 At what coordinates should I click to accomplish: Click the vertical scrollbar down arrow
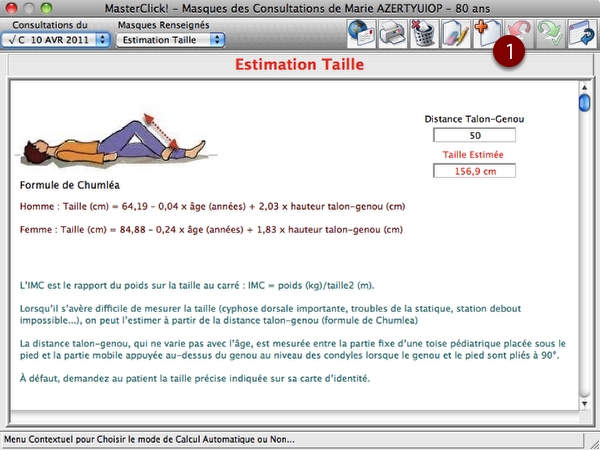(x=584, y=403)
